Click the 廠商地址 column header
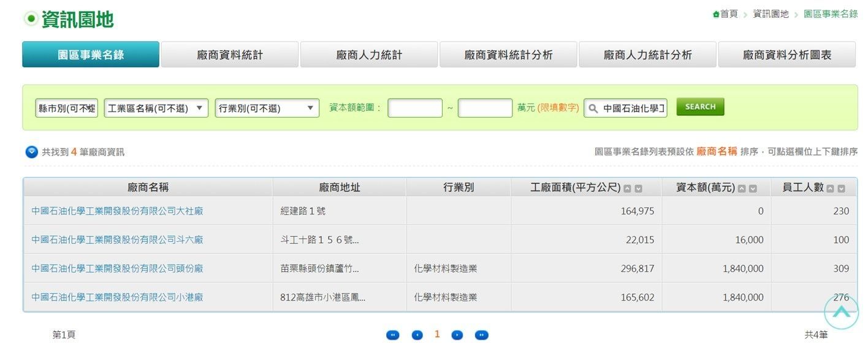The image size is (868, 349). [x=340, y=187]
